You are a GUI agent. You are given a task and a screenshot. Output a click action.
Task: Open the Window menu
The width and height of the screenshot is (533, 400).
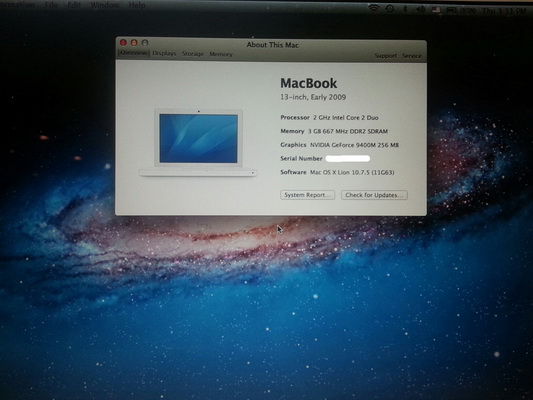[104, 5]
